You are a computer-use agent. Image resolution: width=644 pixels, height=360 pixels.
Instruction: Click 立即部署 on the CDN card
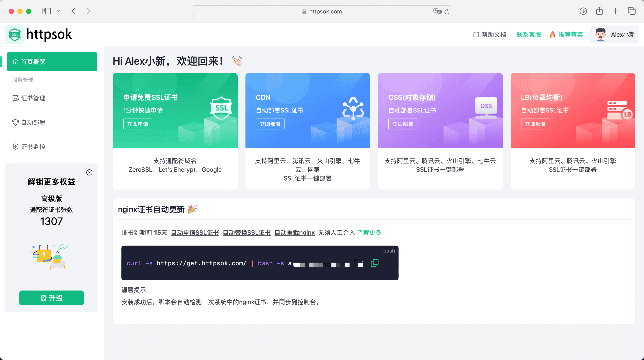coord(270,124)
